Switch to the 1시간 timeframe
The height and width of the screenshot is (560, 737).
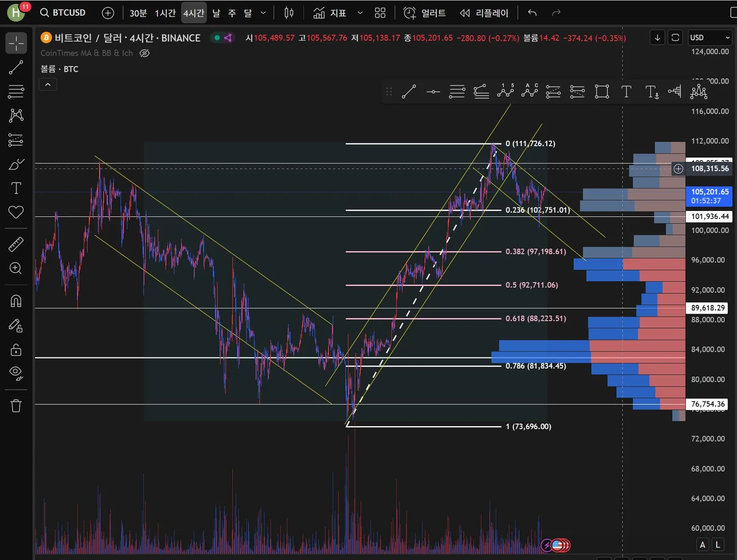[x=165, y=13]
